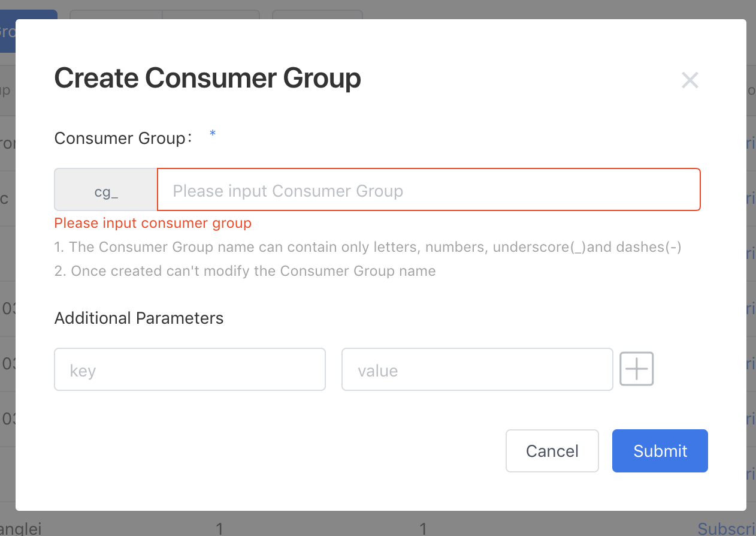
Task: Click the second '1' in bottom row
Action: 423,528
